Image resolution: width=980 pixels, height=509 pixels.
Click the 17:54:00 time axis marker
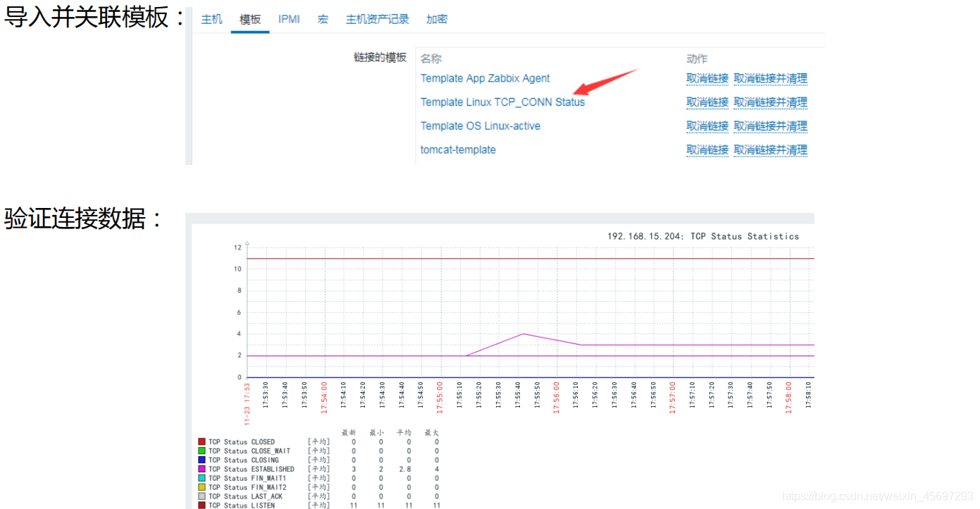[325, 398]
